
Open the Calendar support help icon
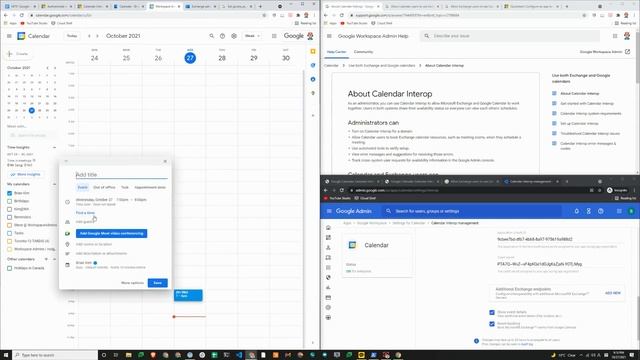click(222, 36)
